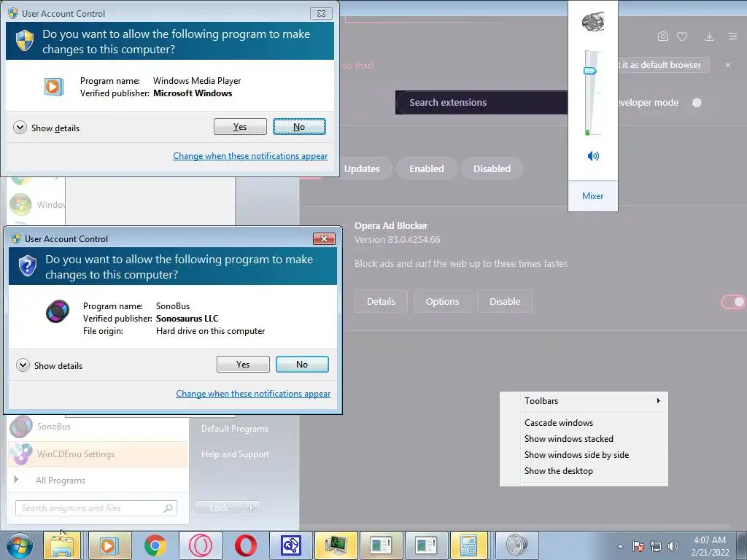Screen dimensions: 747x560
Task: Click No in Windows Media Player UAC dialog
Action: 299,127
